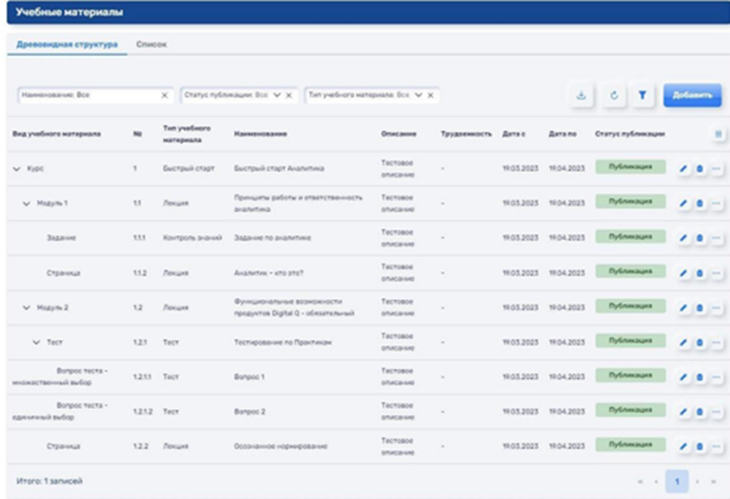Edit the Курс row with pencil icon
Viewport: 730px width, 499px height.
[x=684, y=169]
